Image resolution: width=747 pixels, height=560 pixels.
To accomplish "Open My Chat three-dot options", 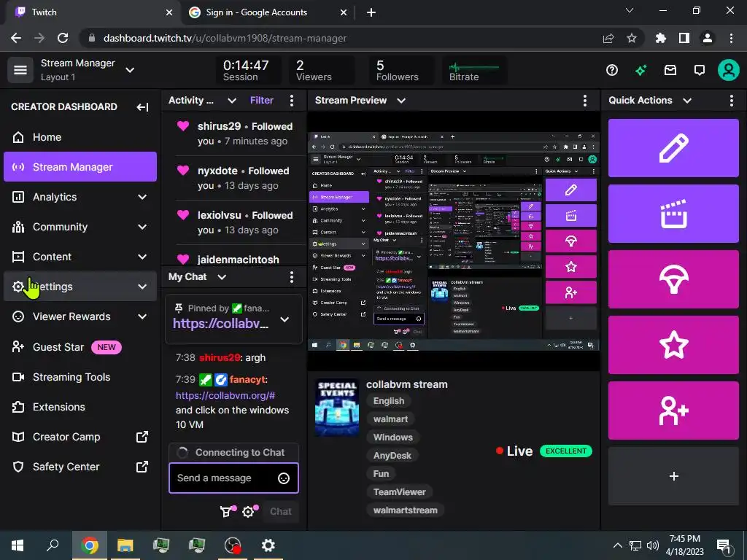I will 292,277.
